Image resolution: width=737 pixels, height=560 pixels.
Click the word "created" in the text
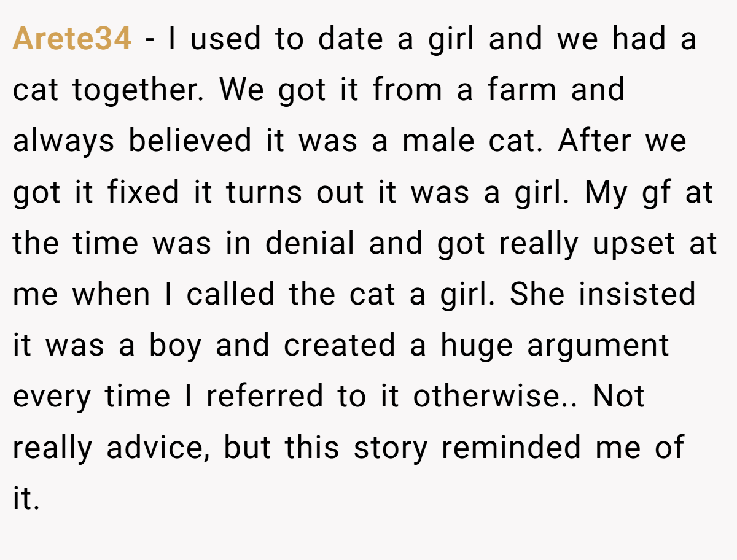tap(340, 344)
